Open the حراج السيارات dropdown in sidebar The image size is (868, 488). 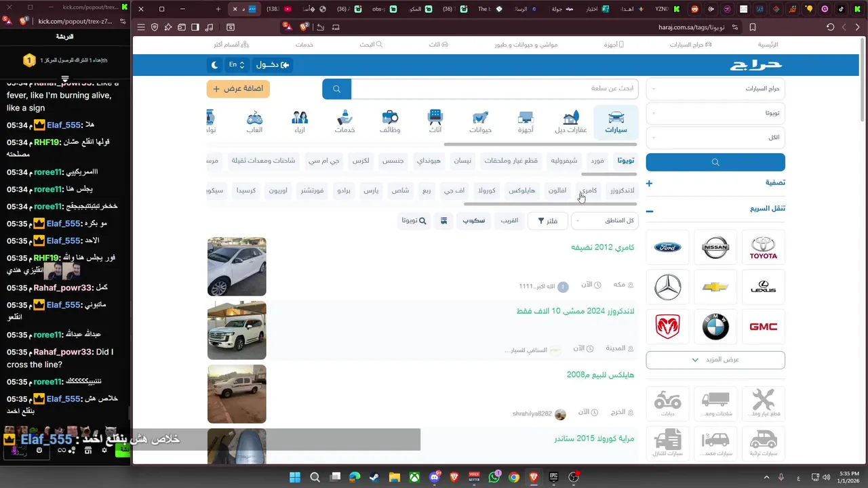[715, 89]
